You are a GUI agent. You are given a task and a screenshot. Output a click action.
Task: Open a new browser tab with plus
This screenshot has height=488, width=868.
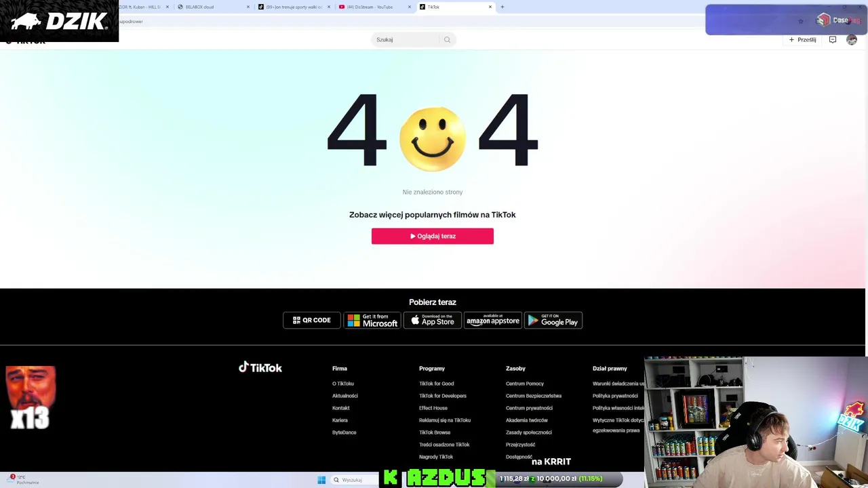coord(502,7)
